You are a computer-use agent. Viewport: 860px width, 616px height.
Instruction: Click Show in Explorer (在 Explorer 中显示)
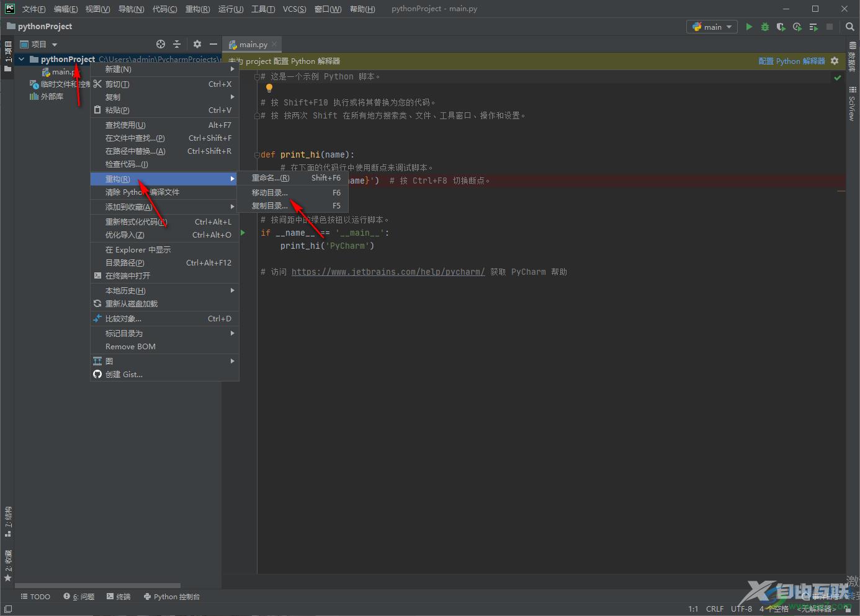pyautogui.click(x=164, y=250)
